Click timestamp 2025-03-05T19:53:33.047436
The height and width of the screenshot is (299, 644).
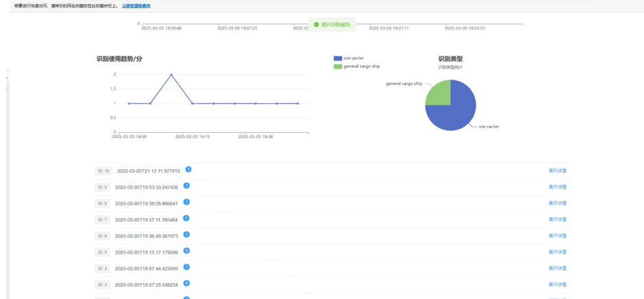(147, 187)
